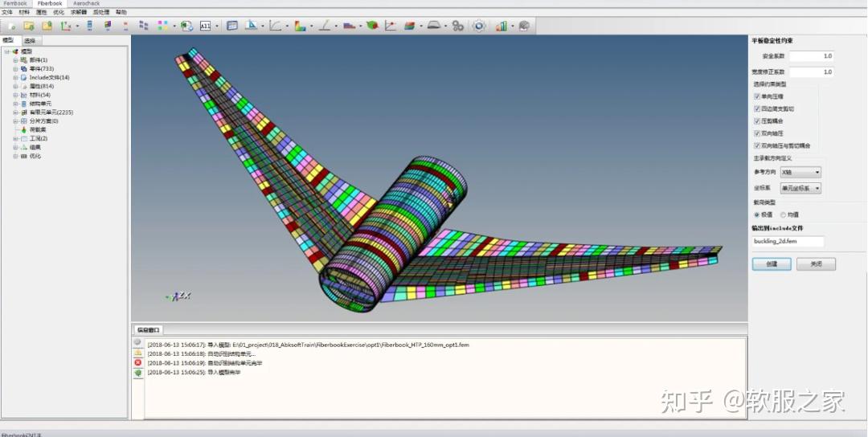This screenshot has height=437, width=868.
Task: Click the open folder toolbar icon
Action: click(29, 26)
